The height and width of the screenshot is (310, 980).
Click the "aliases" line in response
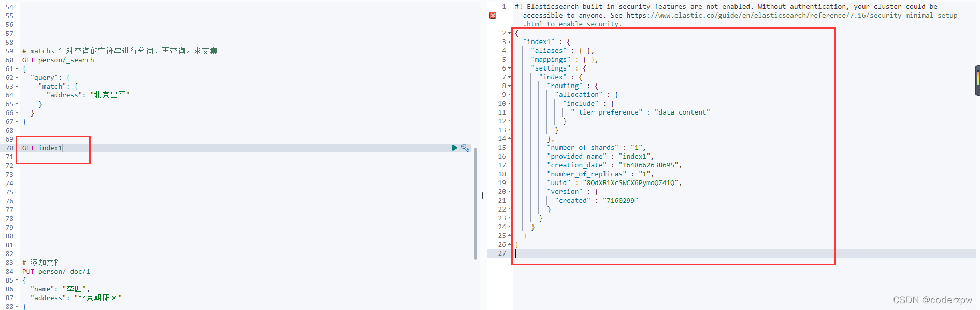(563, 51)
